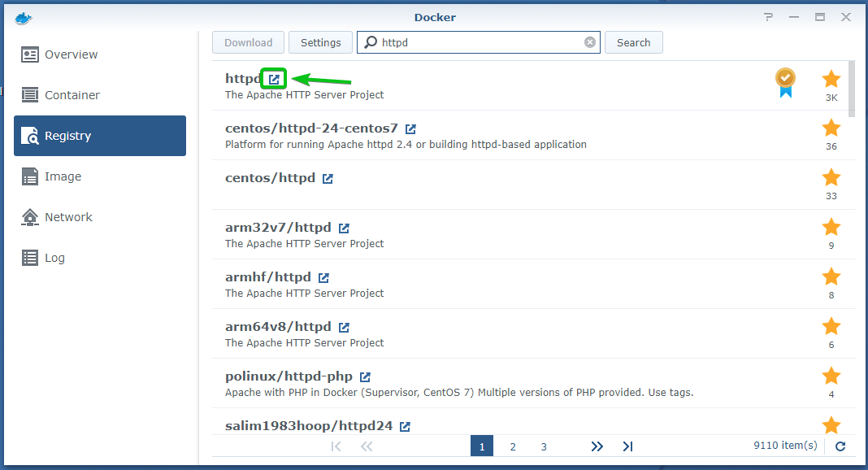
Task: Open external link for centos/httpd-24-centos7
Action: [410, 129]
